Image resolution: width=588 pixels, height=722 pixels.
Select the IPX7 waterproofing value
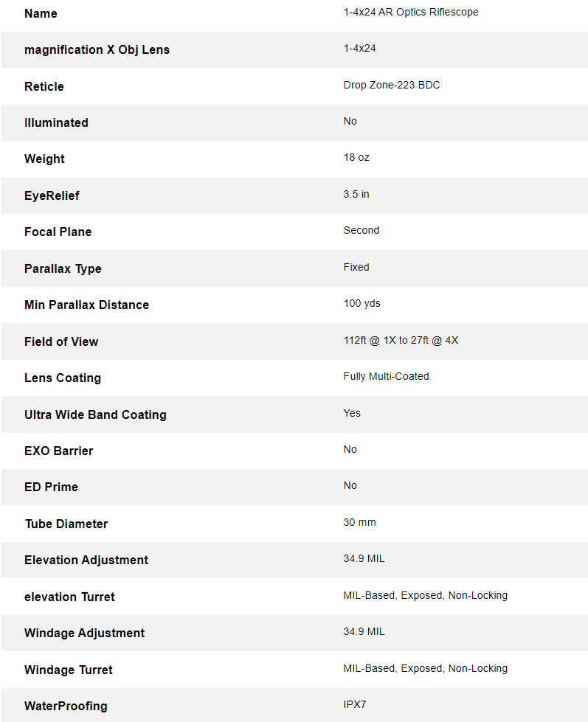(x=355, y=704)
